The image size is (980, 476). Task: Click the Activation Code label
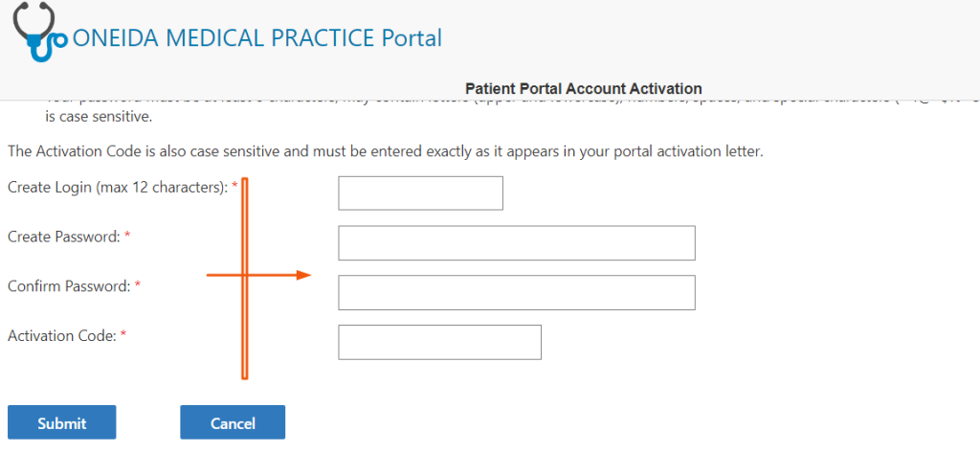coord(62,336)
